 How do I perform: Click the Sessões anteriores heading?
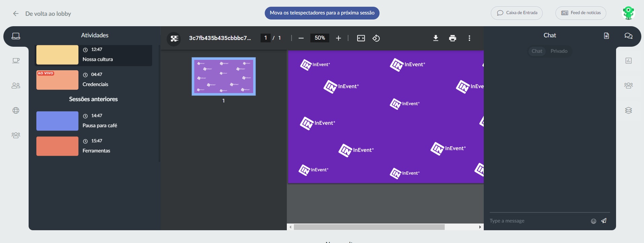tap(94, 99)
